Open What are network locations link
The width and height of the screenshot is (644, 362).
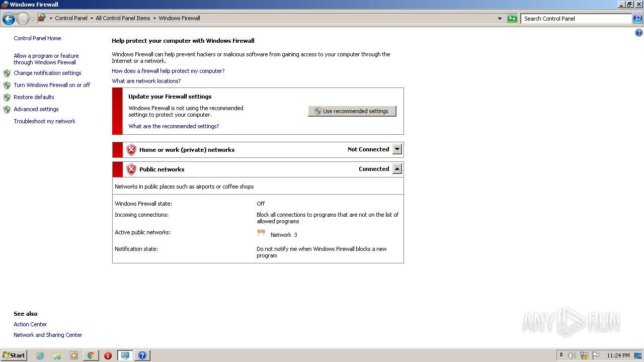[146, 81]
